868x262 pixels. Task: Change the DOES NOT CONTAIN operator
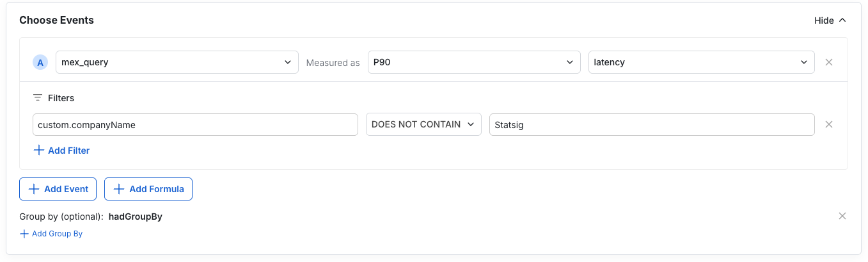(423, 124)
